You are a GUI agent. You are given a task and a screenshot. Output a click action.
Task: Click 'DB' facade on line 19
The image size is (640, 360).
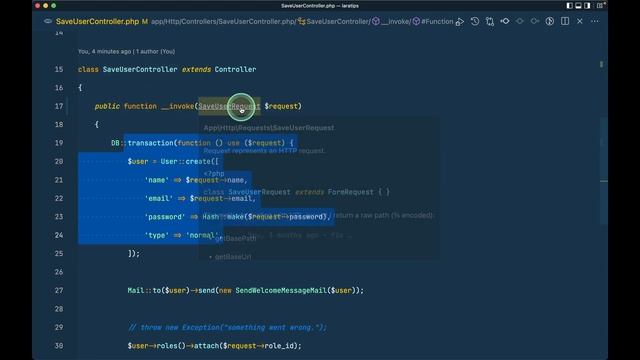[x=115, y=143]
